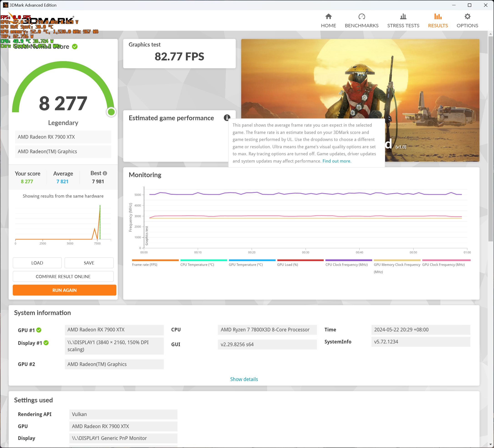494x448 pixels.
Task: Toggle the CPU Temperature legend series
Action: click(x=197, y=265)
